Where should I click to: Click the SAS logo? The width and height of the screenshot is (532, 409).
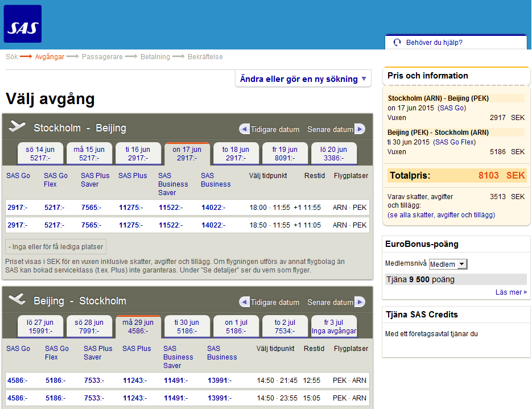[x=23, y=24]
